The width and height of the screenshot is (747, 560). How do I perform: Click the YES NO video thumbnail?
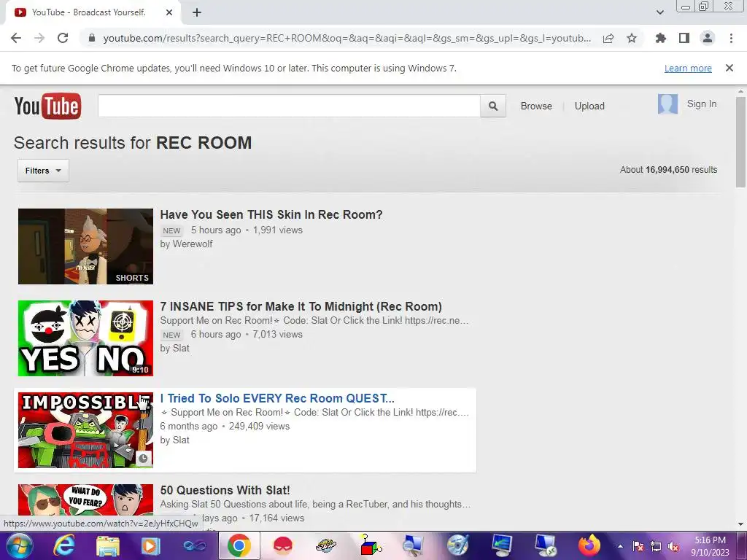tap(86, 338)
